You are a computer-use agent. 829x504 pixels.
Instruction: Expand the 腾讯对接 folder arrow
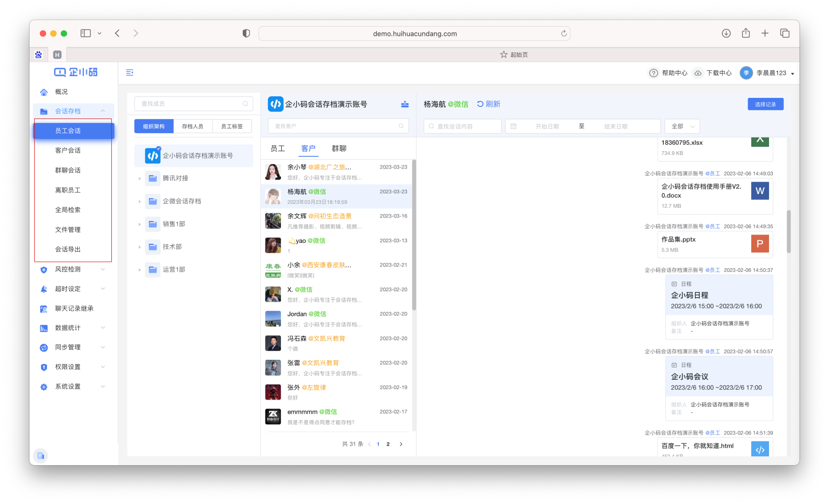140,178
